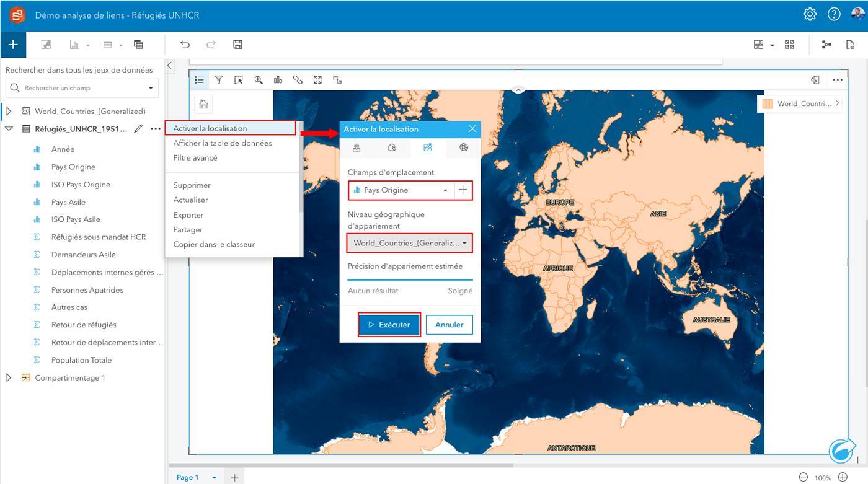Choose Afficher la table de données

[223, 143]
